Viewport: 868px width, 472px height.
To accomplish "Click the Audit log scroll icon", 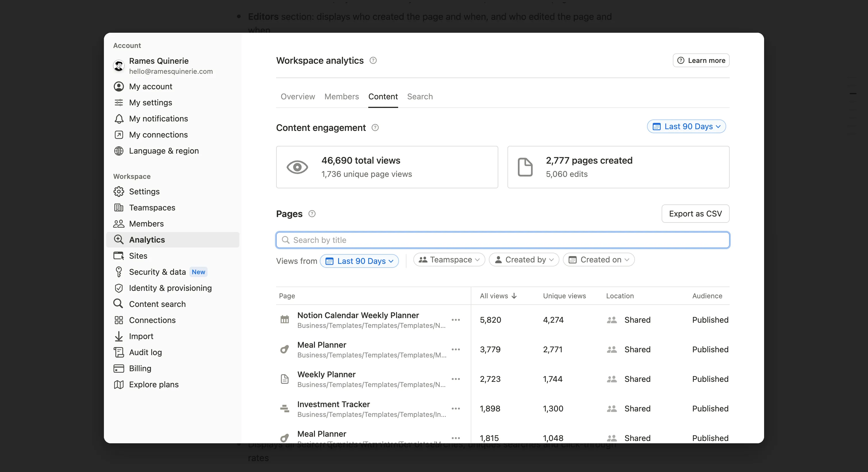I will [119, 352].
